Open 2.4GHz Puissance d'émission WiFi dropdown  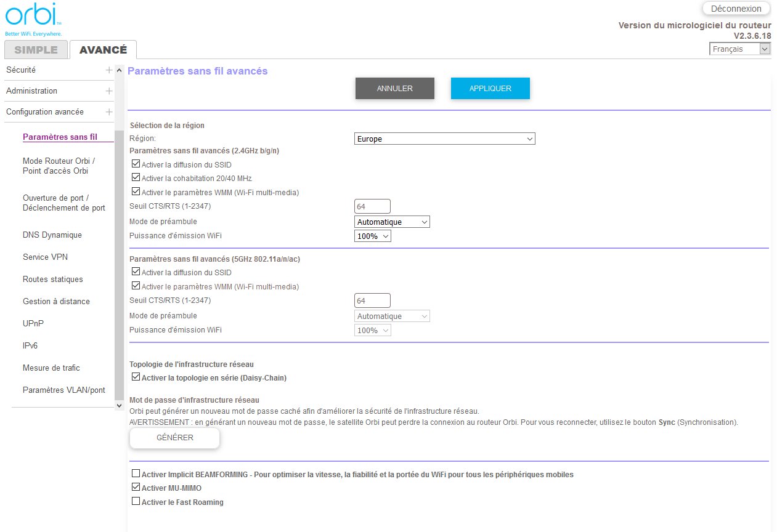point(373,236)
